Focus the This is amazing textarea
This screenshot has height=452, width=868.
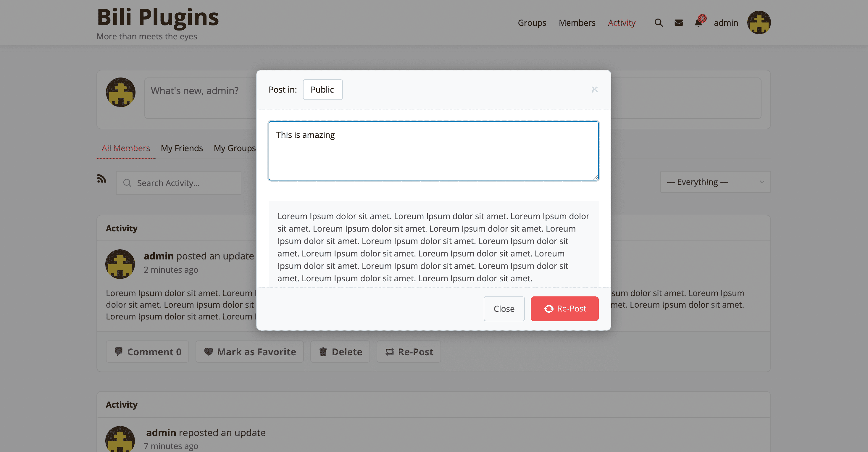(x=433, y=151)
